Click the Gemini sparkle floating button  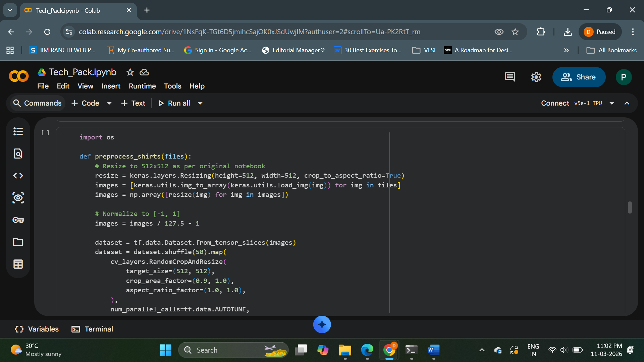(x=322, y=324)
